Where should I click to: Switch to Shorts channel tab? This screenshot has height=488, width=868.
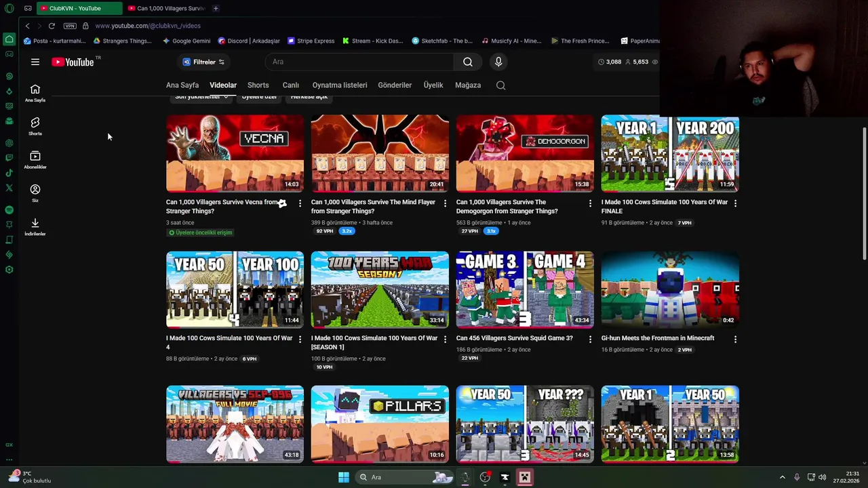click(x=258, y=85)
